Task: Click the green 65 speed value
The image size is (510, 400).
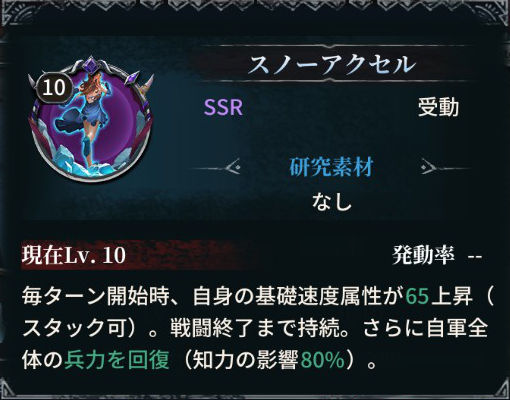Action: [417, 296]
